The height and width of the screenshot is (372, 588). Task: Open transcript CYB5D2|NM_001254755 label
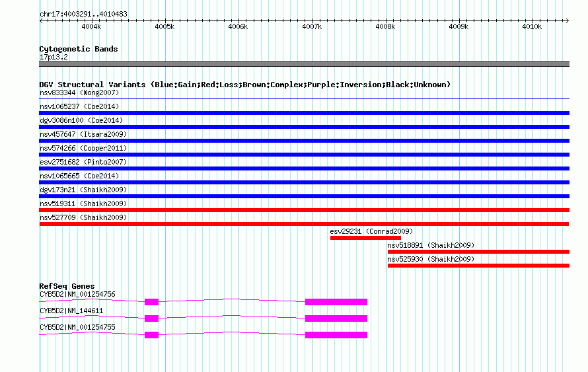point(77,327)
